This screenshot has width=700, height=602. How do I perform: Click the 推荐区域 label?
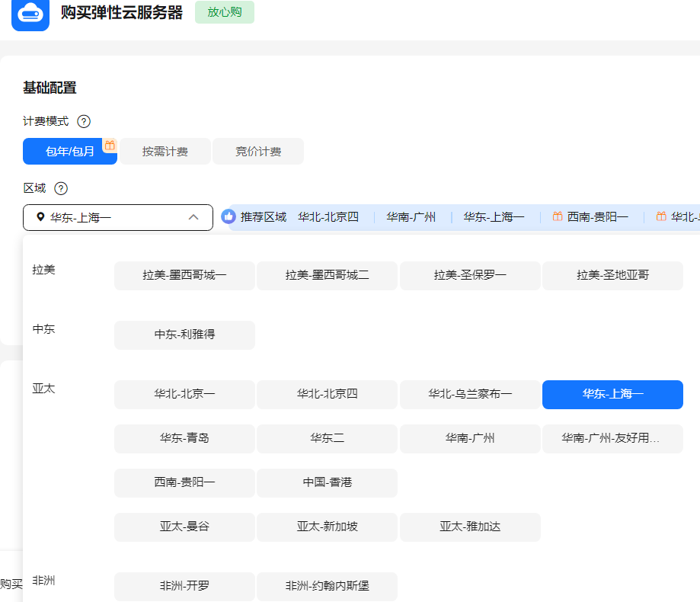coord(264,217)
